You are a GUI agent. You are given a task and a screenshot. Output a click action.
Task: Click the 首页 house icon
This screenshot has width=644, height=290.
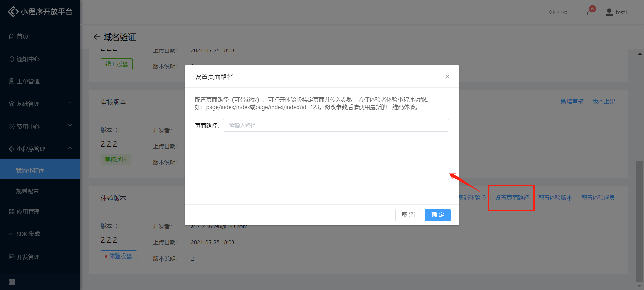[12, 37]
